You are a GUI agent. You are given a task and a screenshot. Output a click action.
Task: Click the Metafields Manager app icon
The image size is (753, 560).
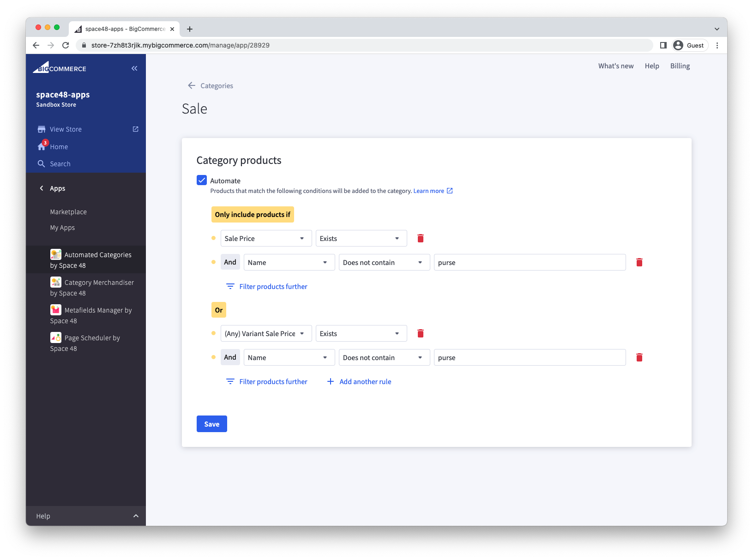pos(56,310)
